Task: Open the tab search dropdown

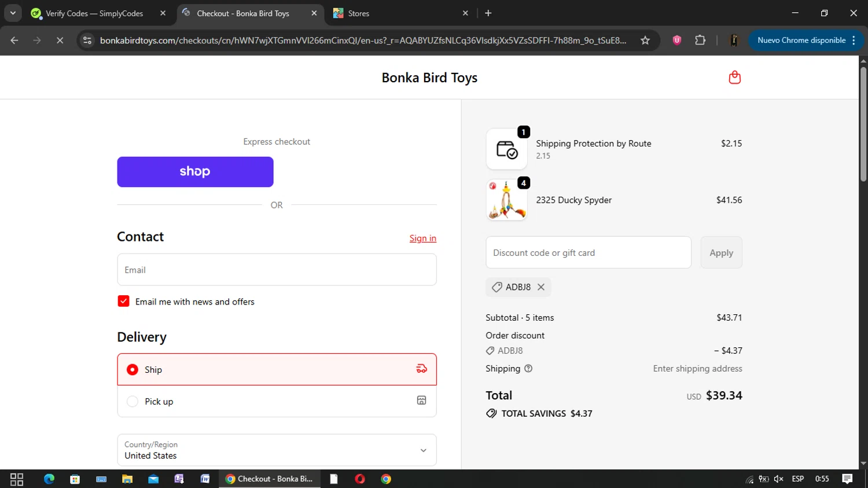Action: tap(13, 13)
